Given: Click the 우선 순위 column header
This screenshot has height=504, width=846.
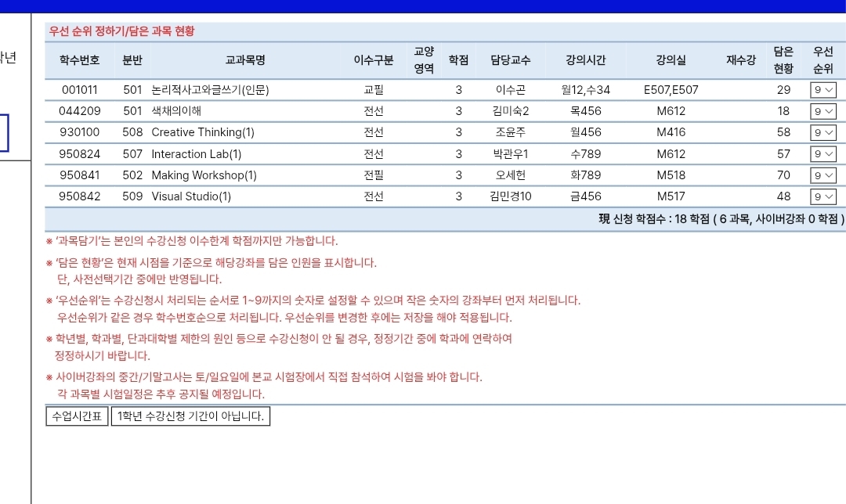Looking at the screenshot, I should [x=823, y=60].
